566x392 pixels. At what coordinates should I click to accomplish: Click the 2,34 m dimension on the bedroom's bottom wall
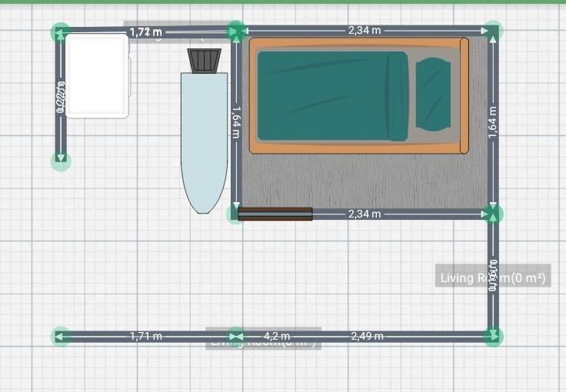coord(364,214)
